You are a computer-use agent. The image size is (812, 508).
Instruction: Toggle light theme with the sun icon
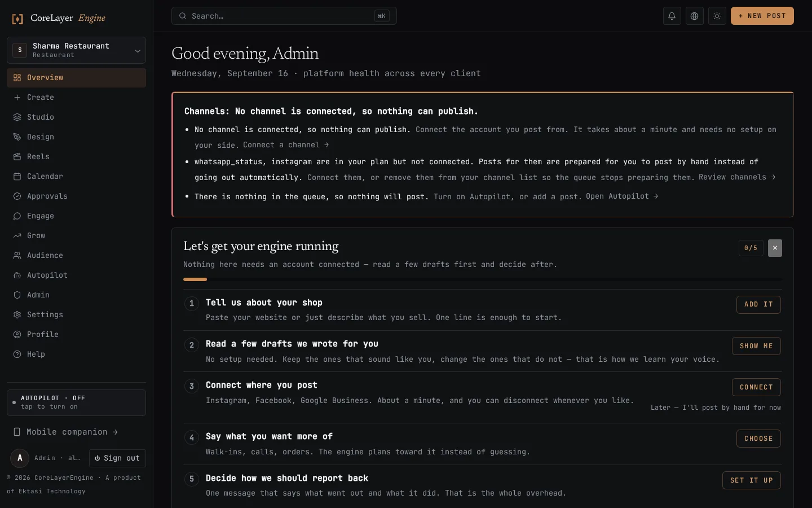(717, 16)
